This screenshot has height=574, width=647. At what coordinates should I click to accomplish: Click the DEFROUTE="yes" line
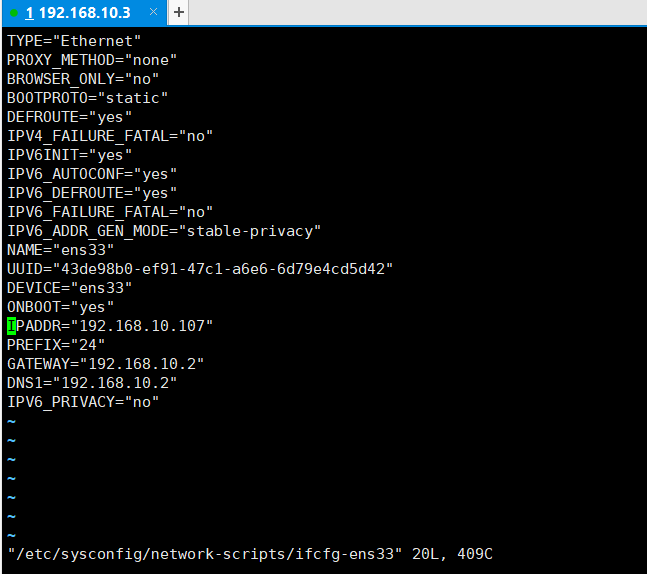coord(70,117)
